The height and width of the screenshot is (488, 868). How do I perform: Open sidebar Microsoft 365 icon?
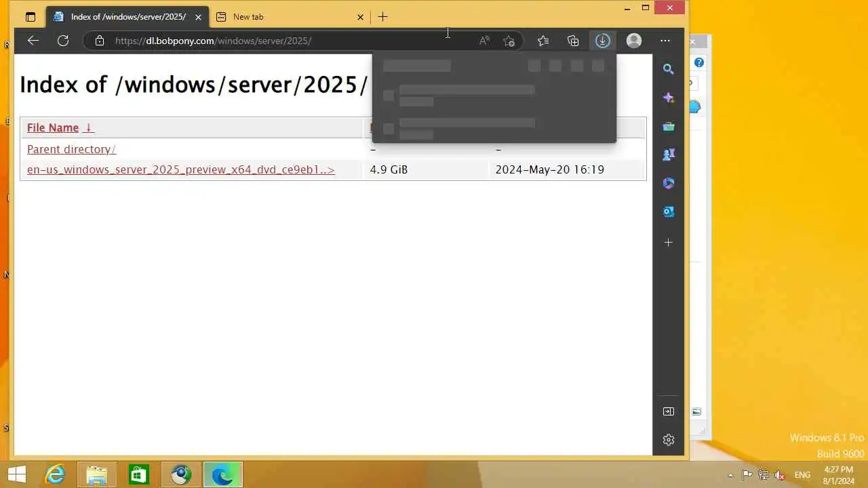[x=669, y=183]
